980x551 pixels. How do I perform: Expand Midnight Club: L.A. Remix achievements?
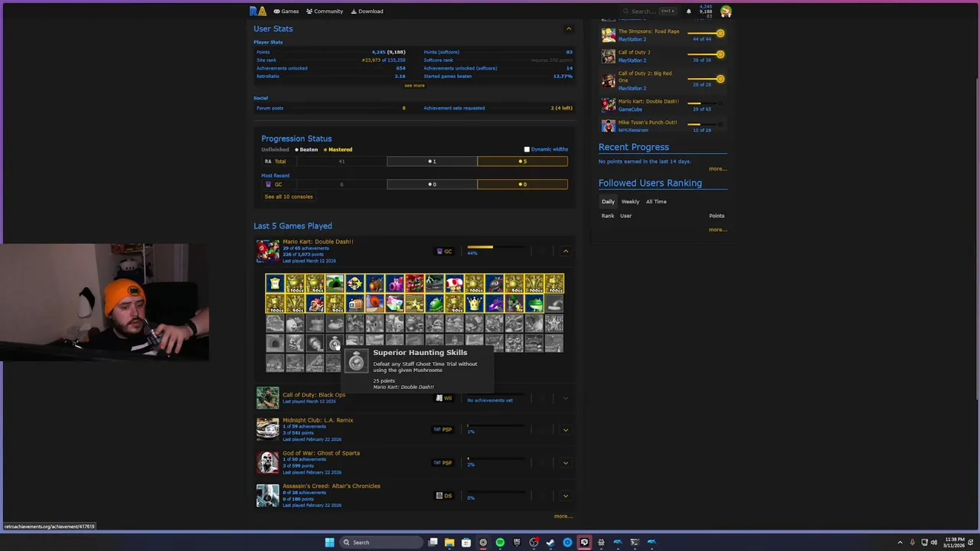coord(566,430)
